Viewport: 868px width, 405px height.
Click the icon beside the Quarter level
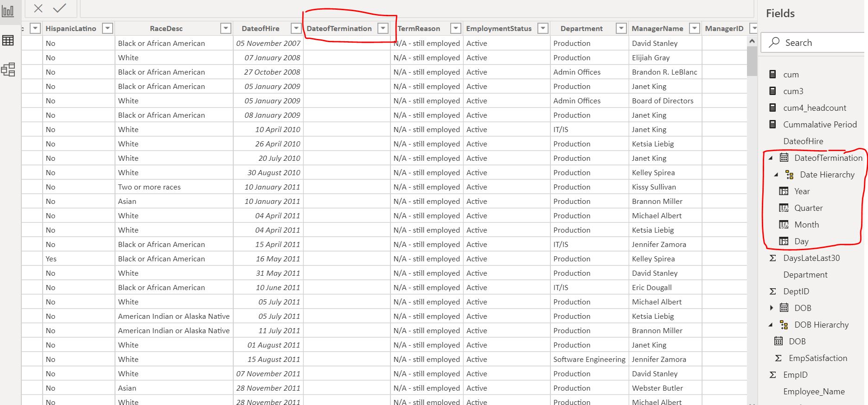coord(784,208)
